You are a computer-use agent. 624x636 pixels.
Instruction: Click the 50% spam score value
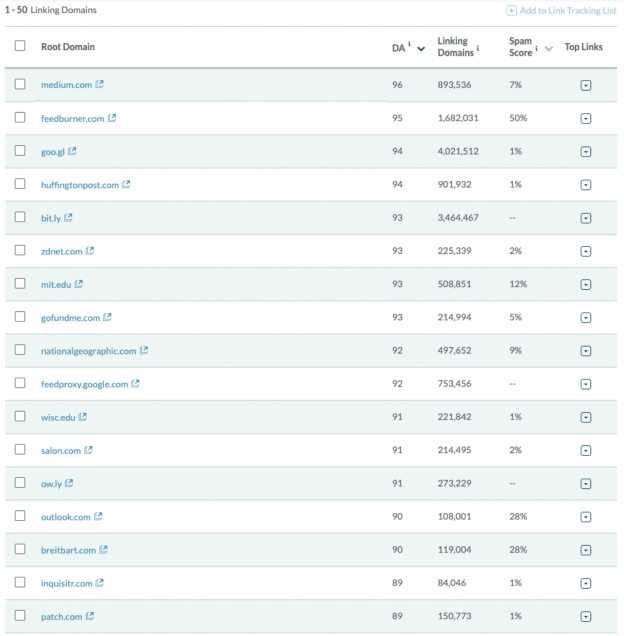(518, 118)
